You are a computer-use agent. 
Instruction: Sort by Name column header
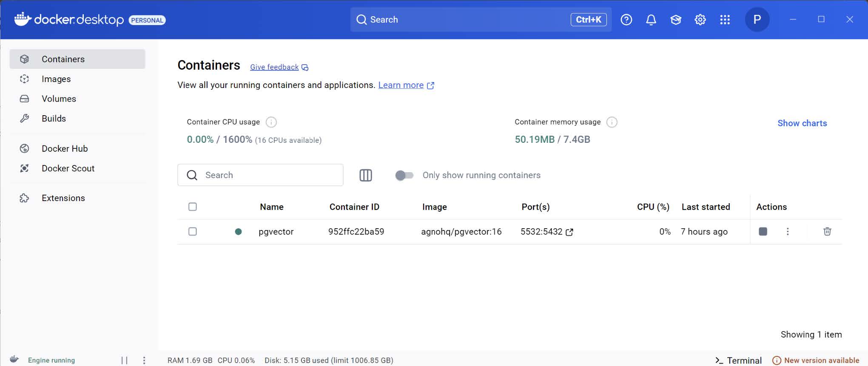point(272,207)
